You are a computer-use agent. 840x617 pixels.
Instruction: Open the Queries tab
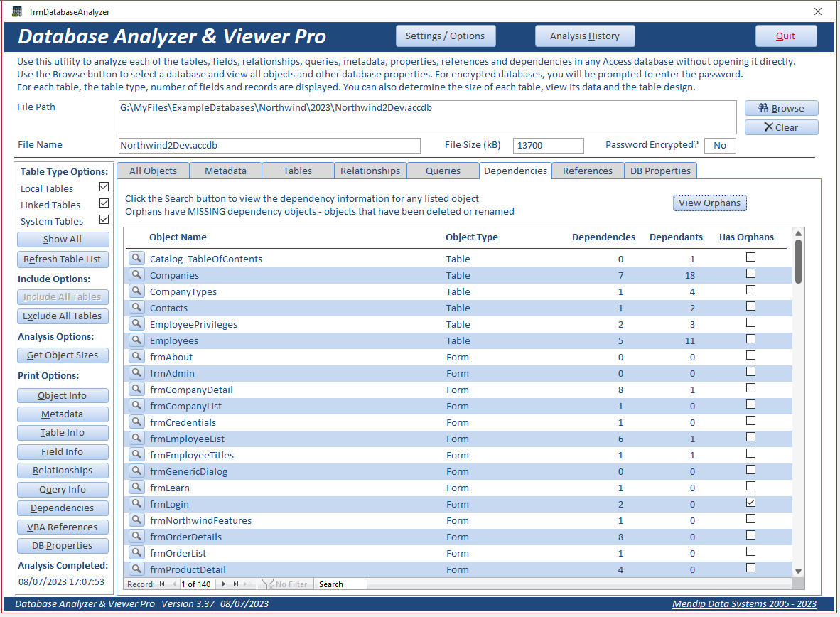tap(443, 171)
